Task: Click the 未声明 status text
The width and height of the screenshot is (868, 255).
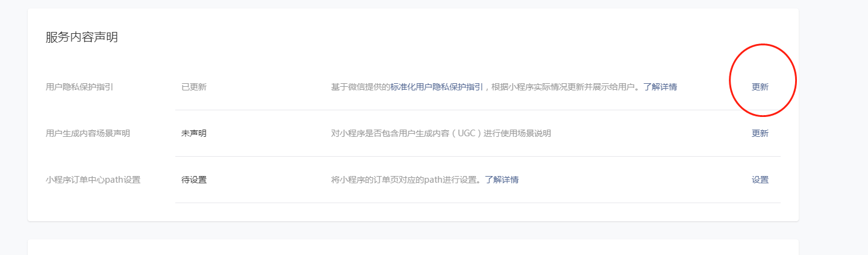Action: [194, 133]
